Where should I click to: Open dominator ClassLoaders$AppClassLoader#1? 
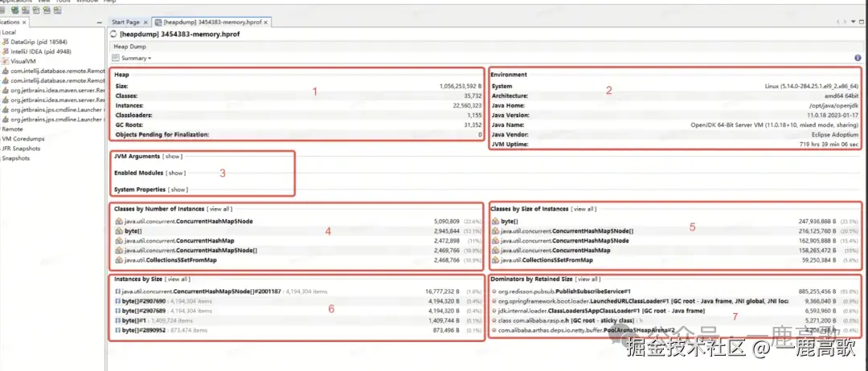[x=601, y=311]
